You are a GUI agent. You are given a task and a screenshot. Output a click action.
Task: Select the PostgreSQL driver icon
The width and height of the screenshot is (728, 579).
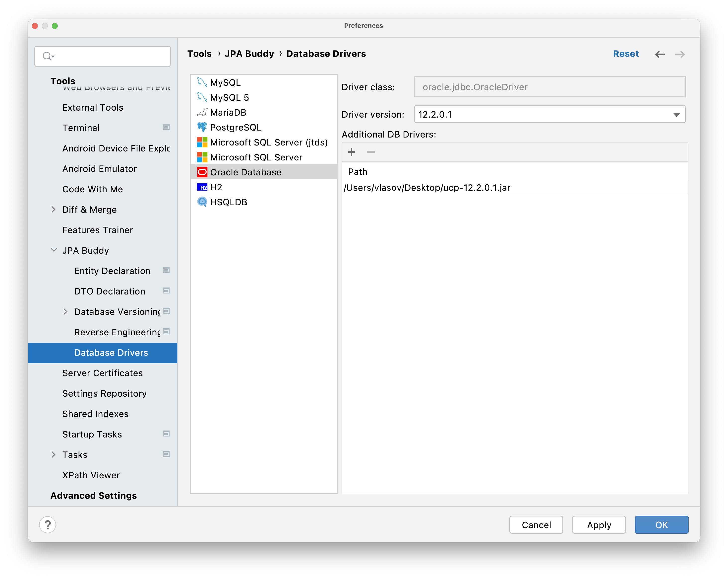click(202, 127)
